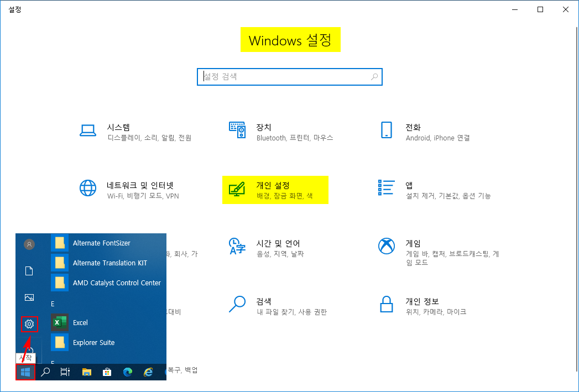Click 'Android, iPhone 연결' description text
The width and height of the screenshot is (579, 392).
click(437, 138)
